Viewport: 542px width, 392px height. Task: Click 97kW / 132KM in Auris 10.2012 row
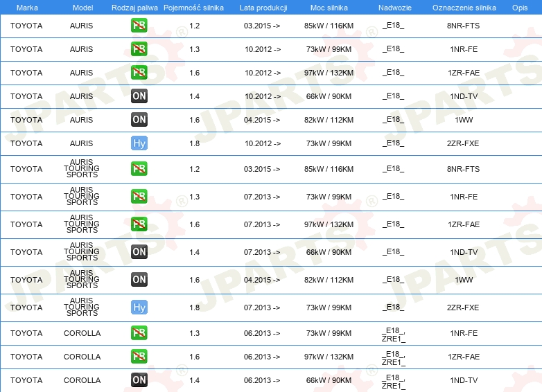[329, 73]
